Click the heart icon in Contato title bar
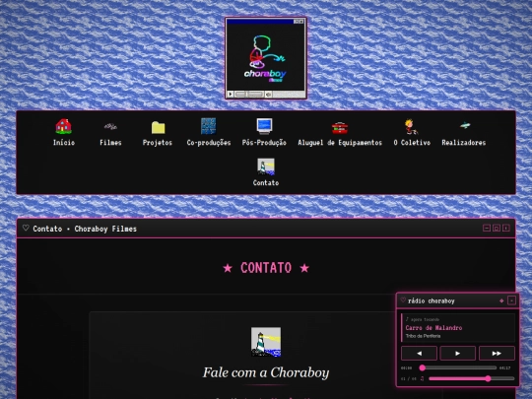 pyautogui.click(x=26, y=228)
